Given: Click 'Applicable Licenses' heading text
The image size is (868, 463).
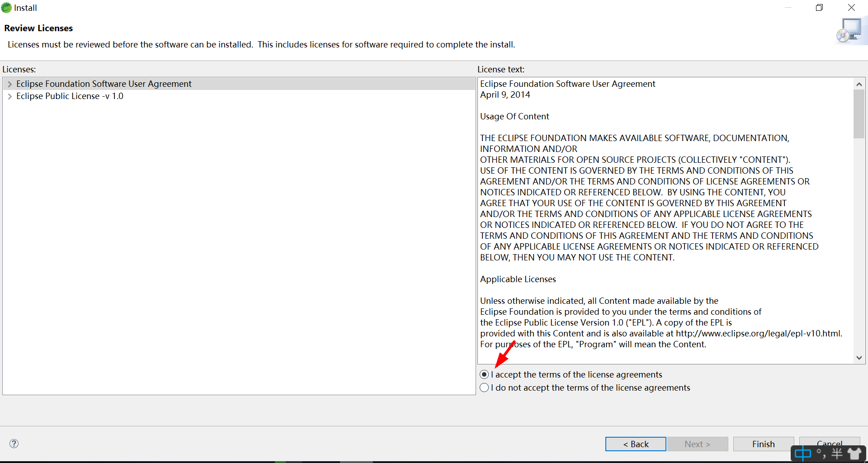Looking at the screenshot, I should [x=518, y=279].
